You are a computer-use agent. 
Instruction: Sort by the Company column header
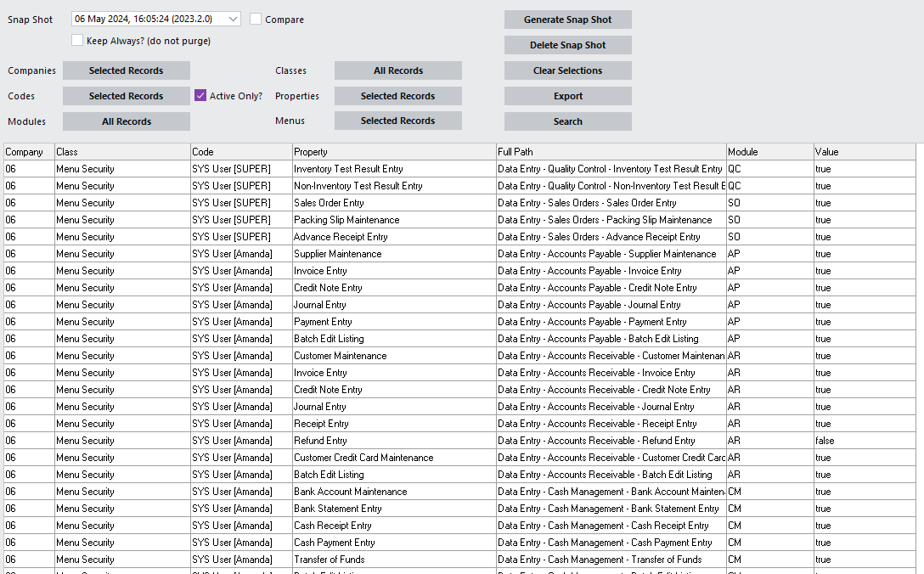29,151
